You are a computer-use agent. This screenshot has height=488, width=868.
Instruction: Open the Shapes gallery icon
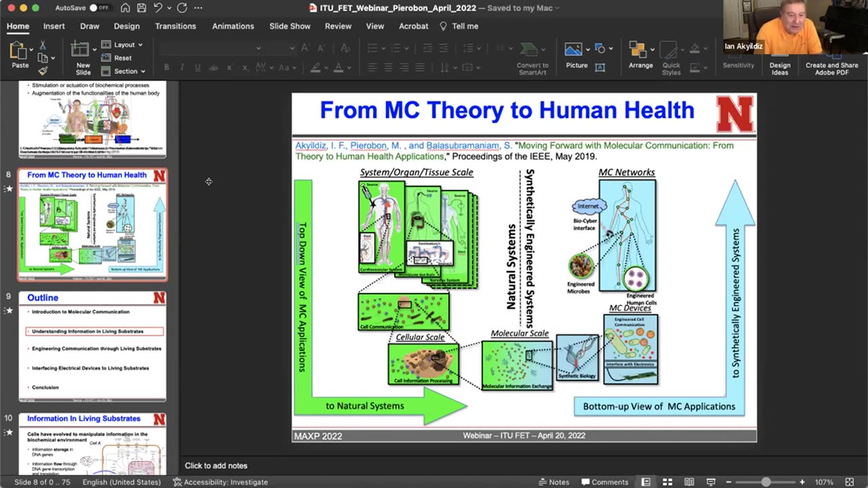[x=600, y=49]
